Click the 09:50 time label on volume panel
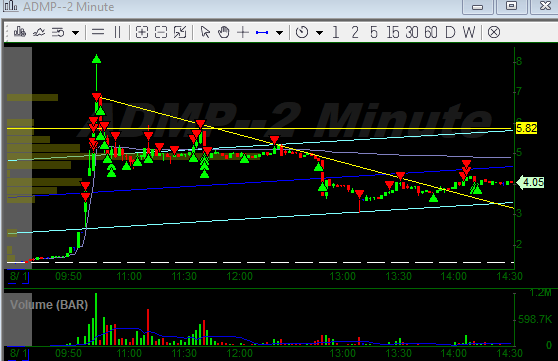The height and width of the screenshot is (361, 558). point(68,353)
